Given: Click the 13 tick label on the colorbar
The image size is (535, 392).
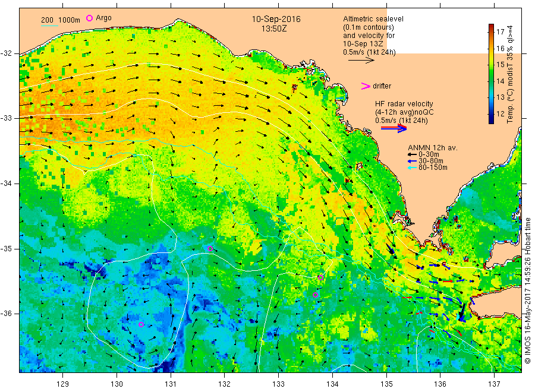Looking at the screenshot, I should tap(500, 97).
